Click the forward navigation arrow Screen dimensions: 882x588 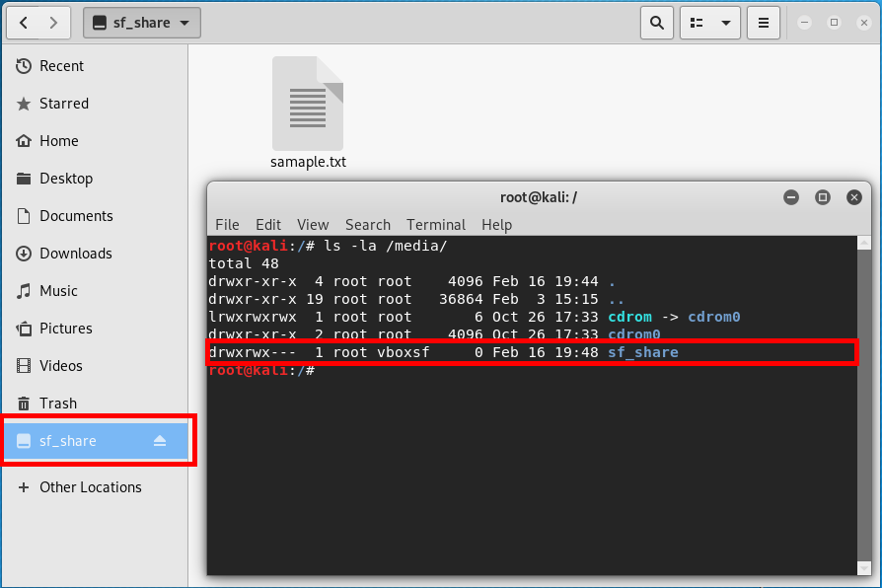click(55, 22)
